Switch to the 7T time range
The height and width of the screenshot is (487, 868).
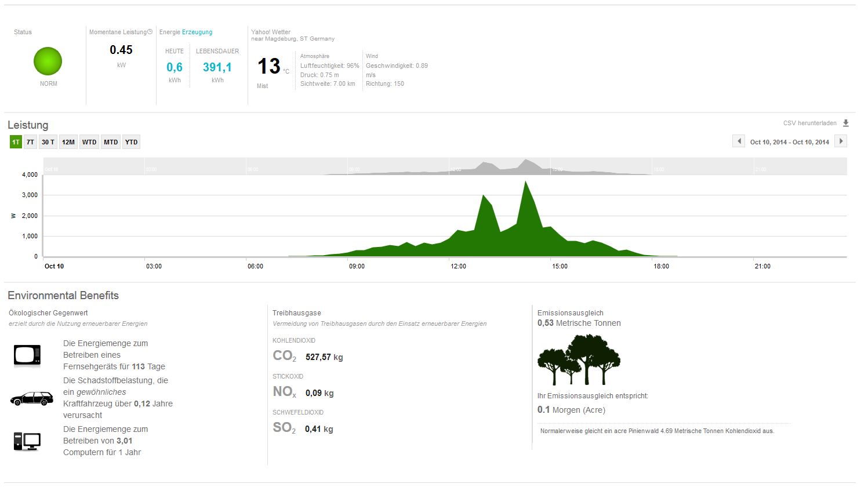31,142
